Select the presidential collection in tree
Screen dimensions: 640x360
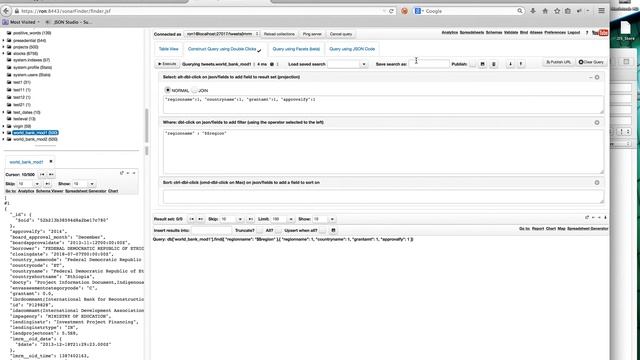(x=29, y=40)
